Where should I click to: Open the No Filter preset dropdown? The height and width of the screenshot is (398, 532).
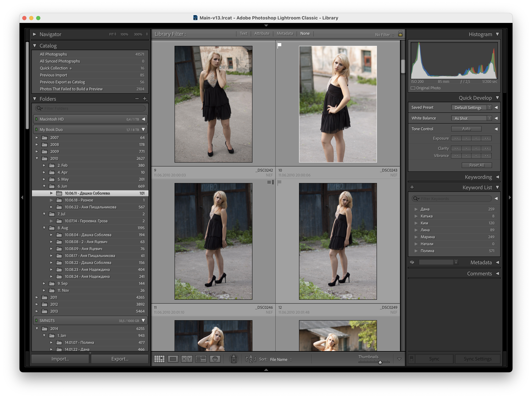[x=384, y=35]
